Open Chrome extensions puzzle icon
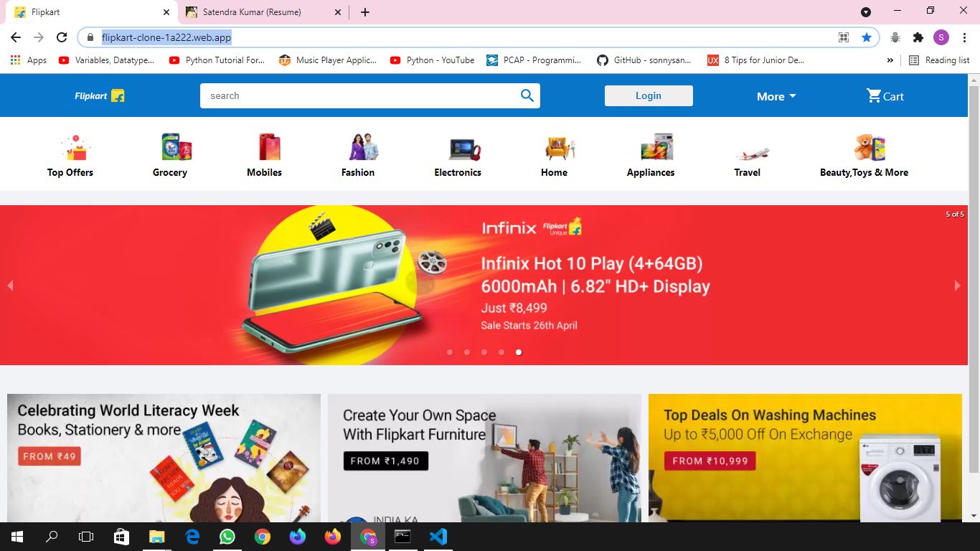This screenshot has width=980, height=551. point(918,37)
